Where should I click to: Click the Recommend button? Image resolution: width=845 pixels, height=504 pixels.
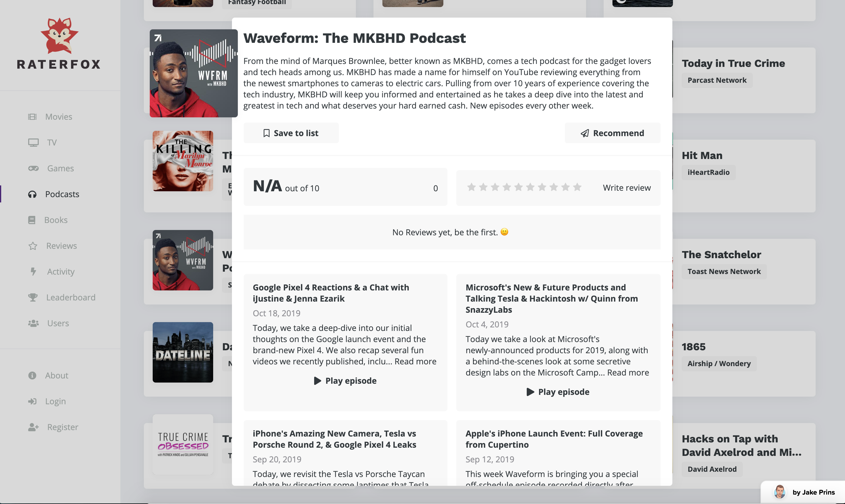[612, 133]
